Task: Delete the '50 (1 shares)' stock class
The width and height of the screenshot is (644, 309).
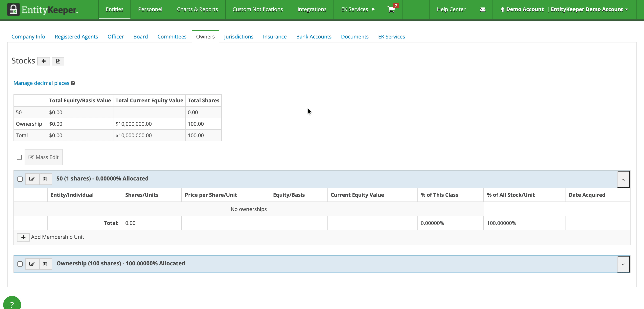Action: tap(45, 179)
